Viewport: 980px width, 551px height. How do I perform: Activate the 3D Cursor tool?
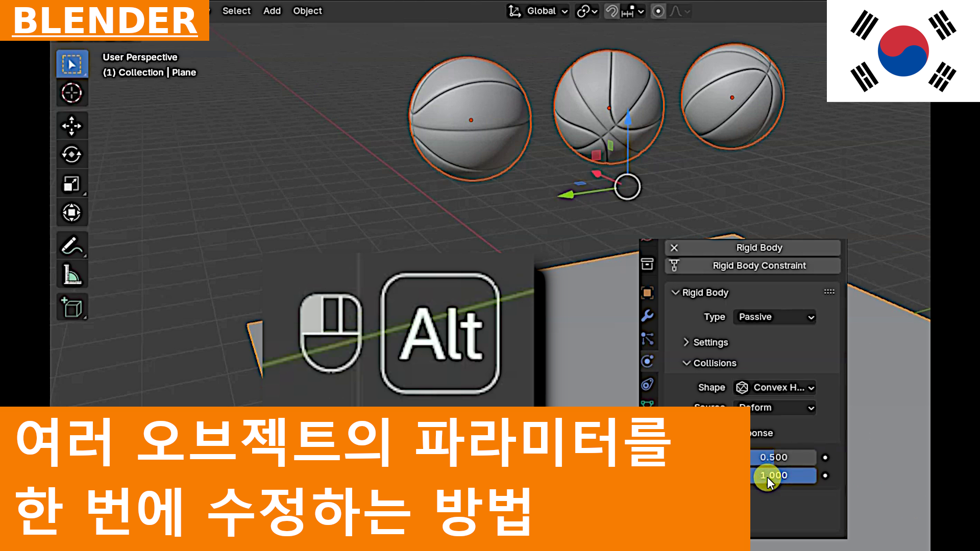[72, 93]
